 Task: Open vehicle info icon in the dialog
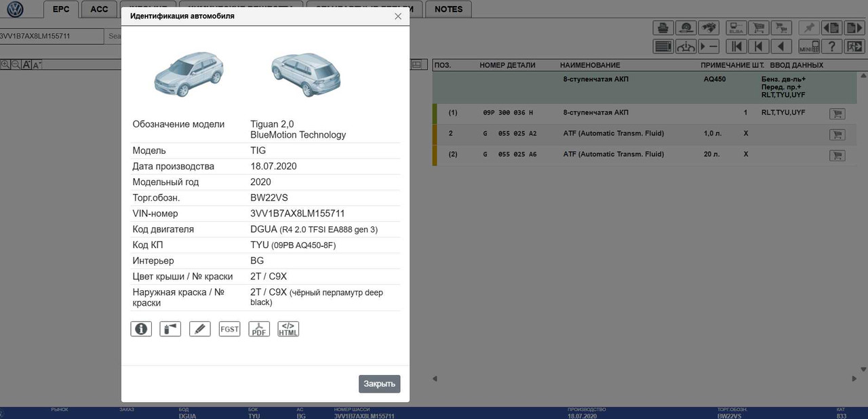(141, 329)
